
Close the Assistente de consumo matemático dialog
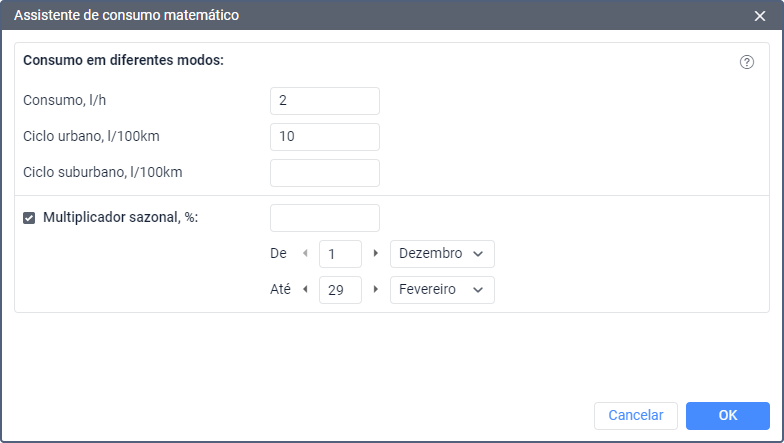(x=760, y=16)
